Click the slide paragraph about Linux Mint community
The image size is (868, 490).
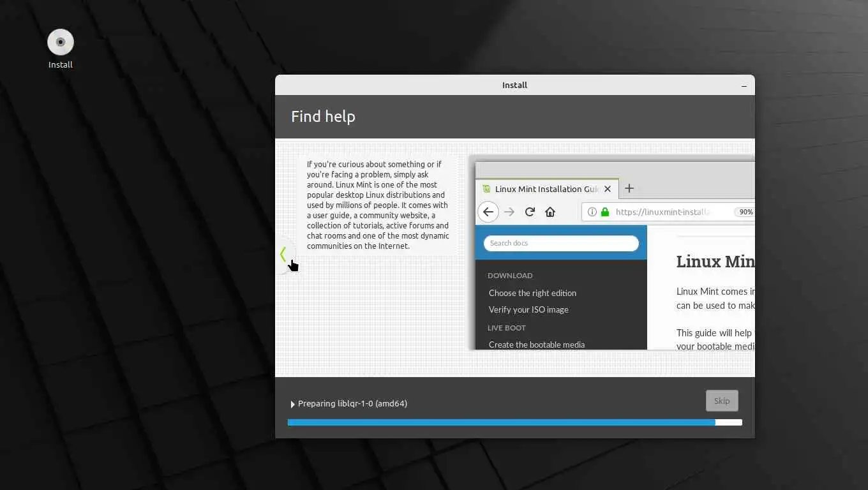coord(378,205)
